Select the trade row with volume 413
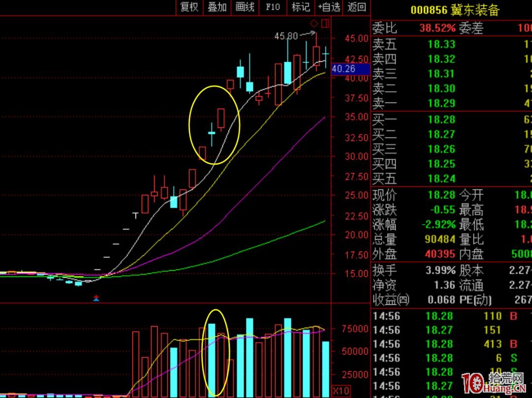Image resolution: width=532 pixels, height=398 pixels. click(x=452, y=344)
